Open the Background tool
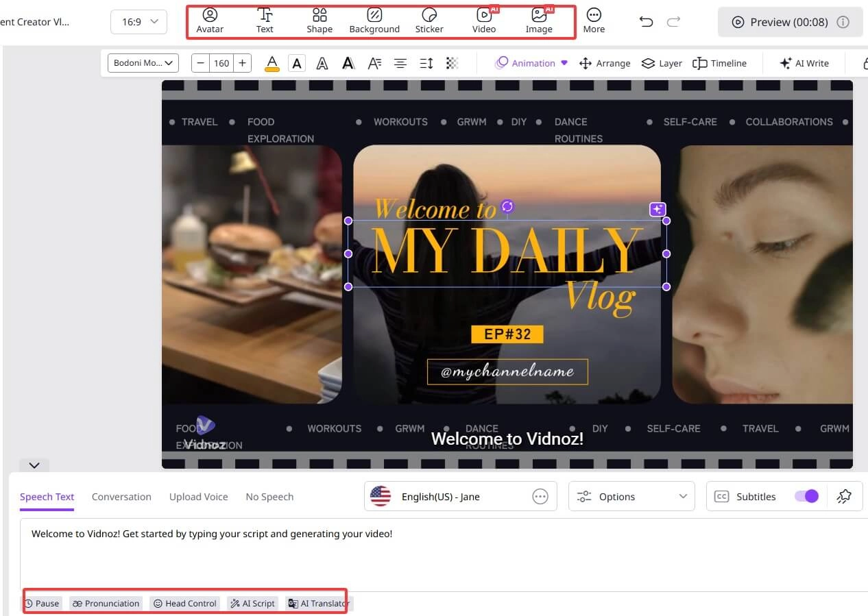The height and width of the screenshot is (616, 868). point(374,21)
